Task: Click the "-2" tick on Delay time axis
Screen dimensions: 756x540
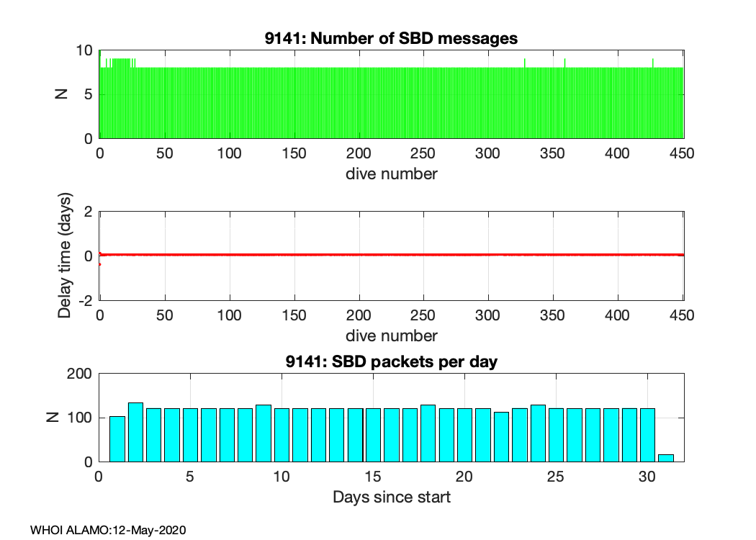Action: click(x=86, y=301)
